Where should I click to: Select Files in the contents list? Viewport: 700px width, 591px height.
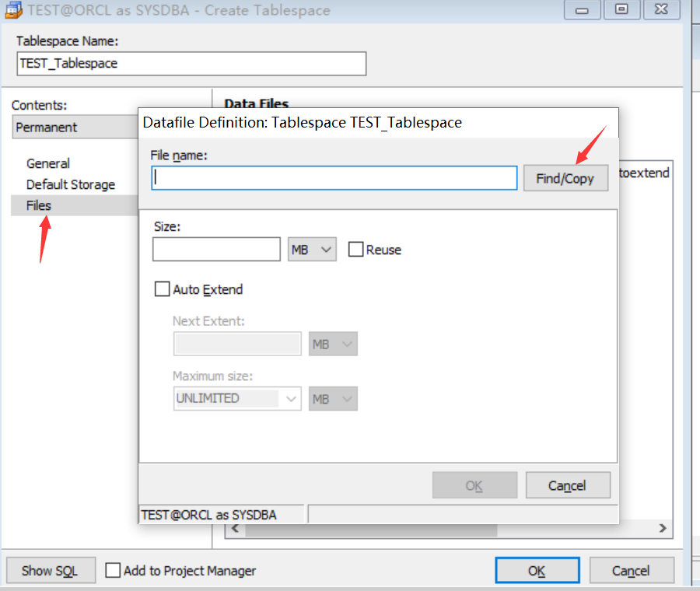(x=74, y=205)
